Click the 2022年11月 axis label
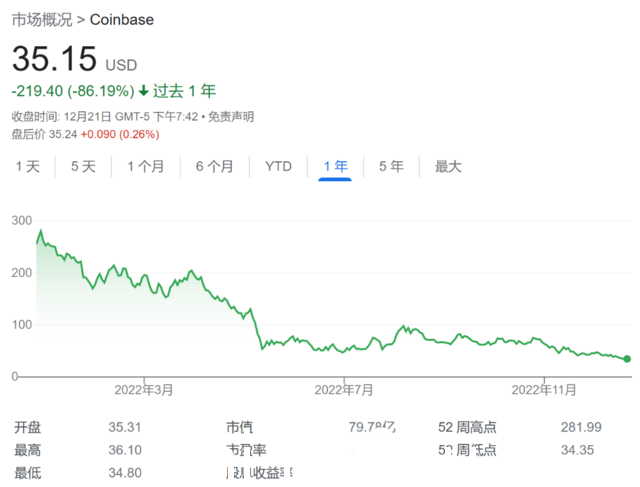Screen dimensions: 640x487 coord(544,390)
